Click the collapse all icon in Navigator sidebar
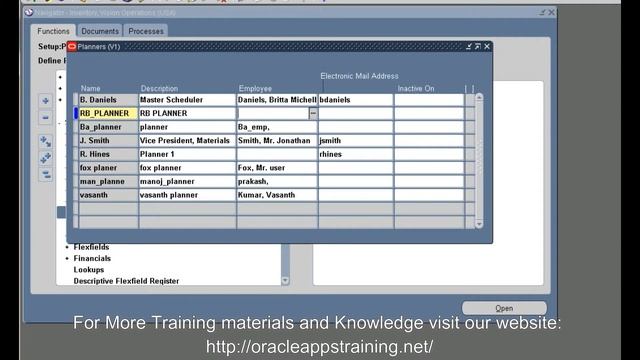640x360 pixels. (x=45, y=175)
